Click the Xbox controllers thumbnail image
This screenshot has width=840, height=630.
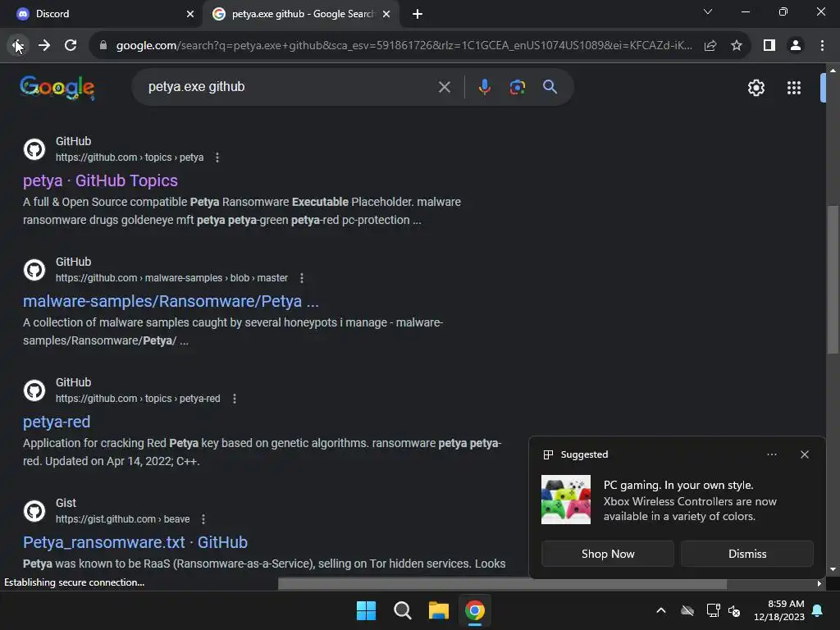[x=566, y=500]
